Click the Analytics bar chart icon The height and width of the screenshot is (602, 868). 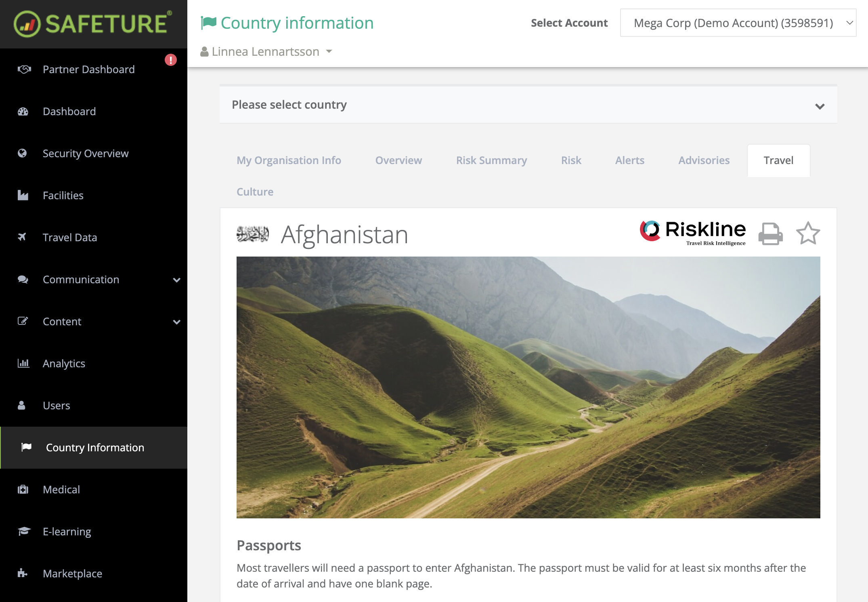pyautogui.click(x=23, y=363)
